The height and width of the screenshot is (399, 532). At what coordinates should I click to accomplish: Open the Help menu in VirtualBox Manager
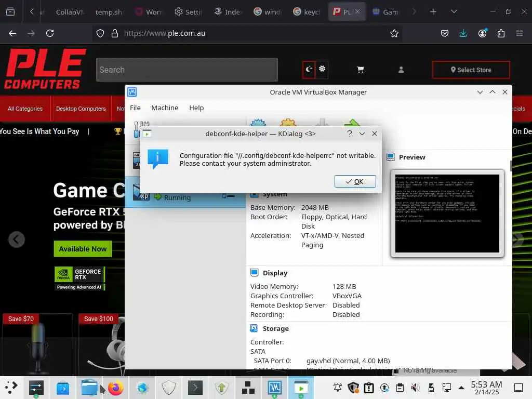(196, 108)
